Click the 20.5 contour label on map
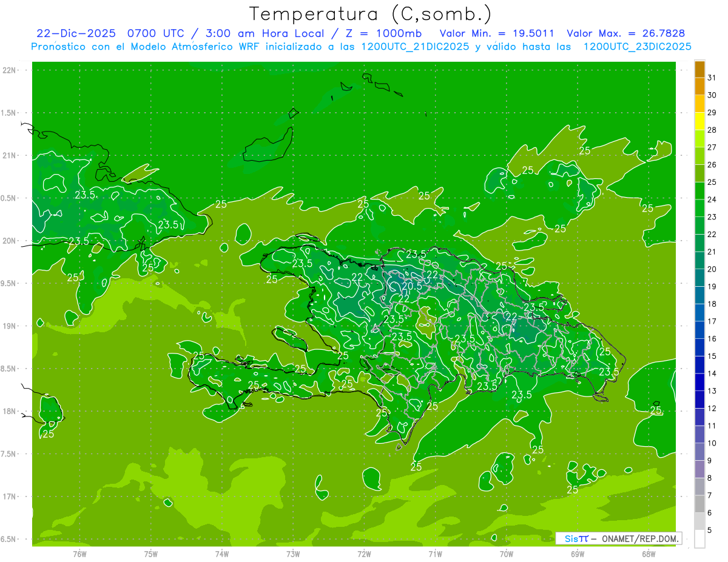This screenshot has height=562, width=728. pos(412,286)
